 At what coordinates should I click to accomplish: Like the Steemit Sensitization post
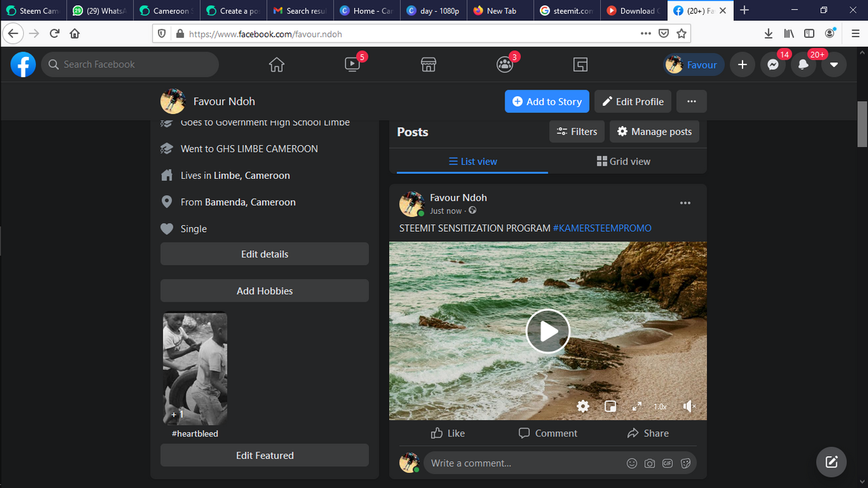[448, 433]
